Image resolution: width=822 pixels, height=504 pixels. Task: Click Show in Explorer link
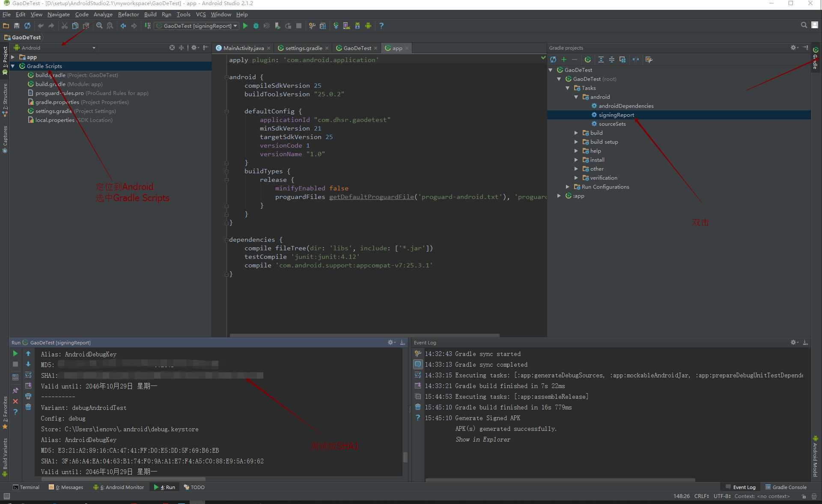(x=482, y=439)
